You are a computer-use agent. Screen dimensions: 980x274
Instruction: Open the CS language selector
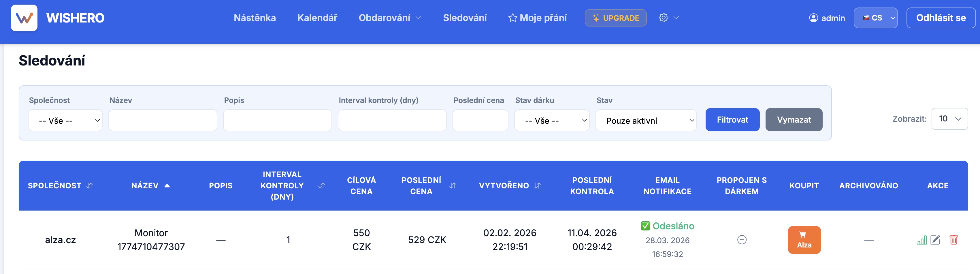tap(875, 18)
